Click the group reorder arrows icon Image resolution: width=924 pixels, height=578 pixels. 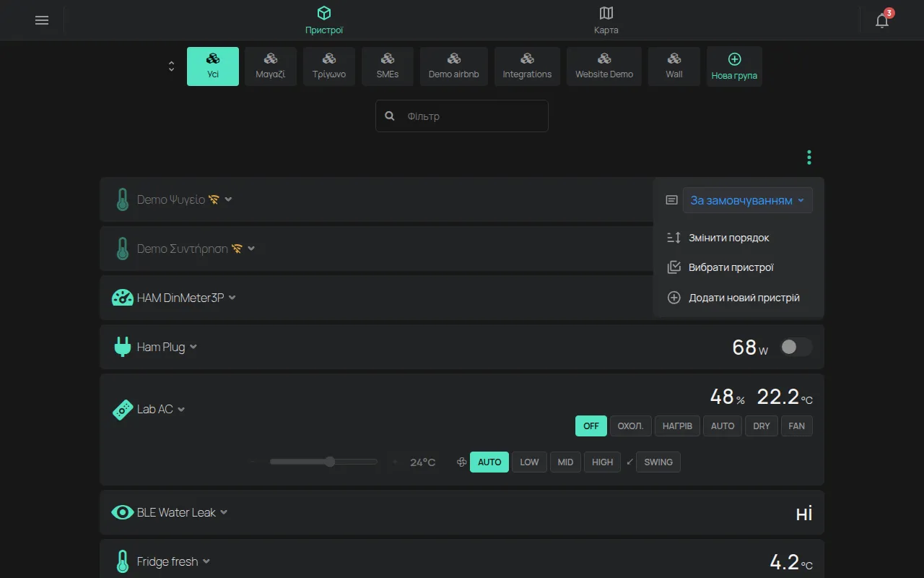point(171,66)
